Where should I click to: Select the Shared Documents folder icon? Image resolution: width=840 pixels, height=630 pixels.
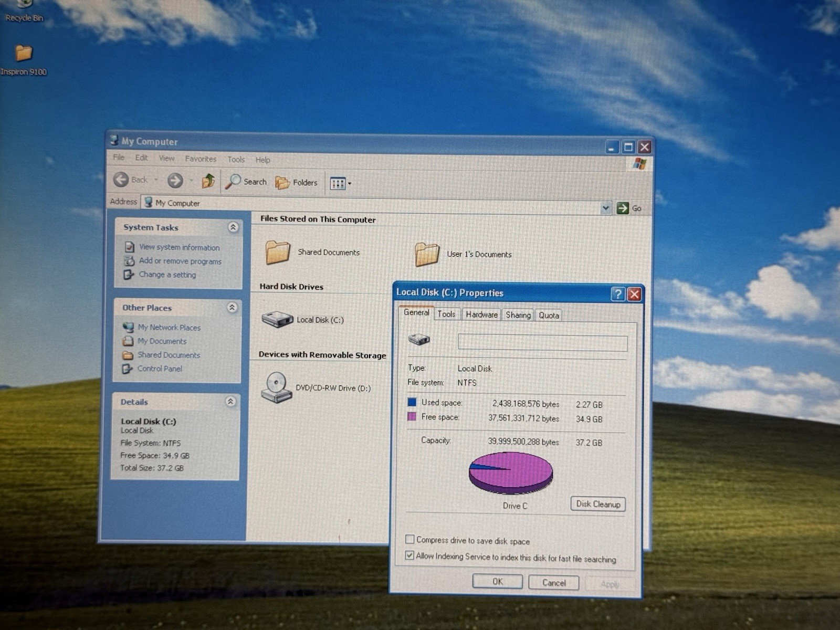pos(278,252)
